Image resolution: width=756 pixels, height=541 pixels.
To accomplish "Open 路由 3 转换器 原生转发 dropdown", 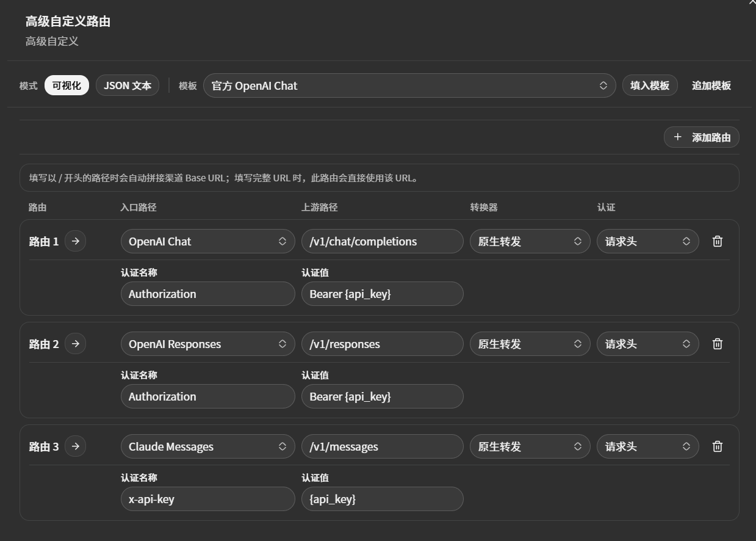I will (530, 446).
